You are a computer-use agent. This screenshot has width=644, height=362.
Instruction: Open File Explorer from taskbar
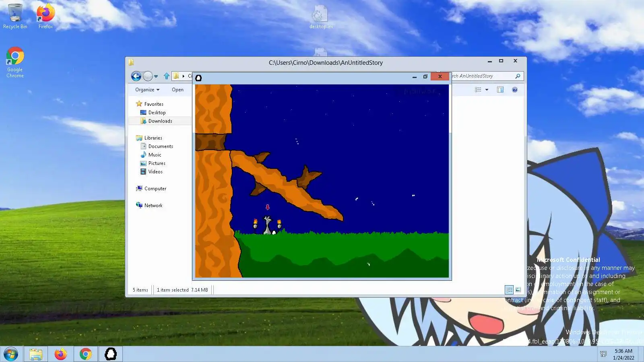[x=36, y=354]
